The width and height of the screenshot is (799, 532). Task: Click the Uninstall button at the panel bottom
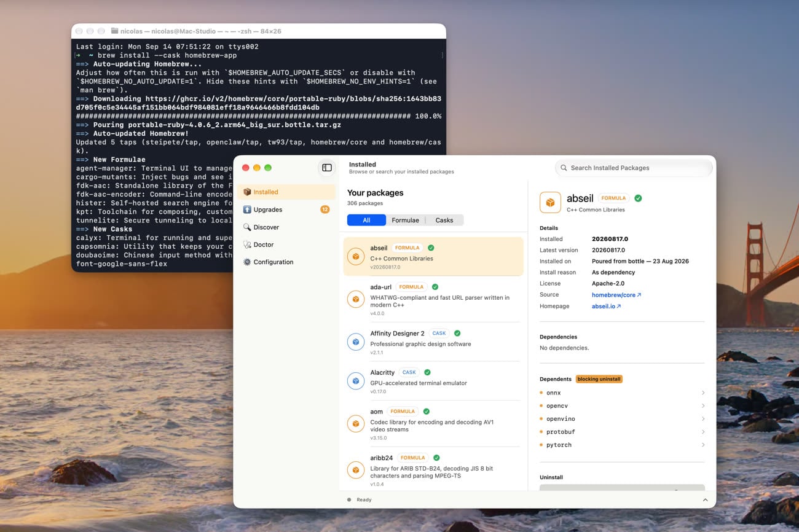tap(622, 487)
